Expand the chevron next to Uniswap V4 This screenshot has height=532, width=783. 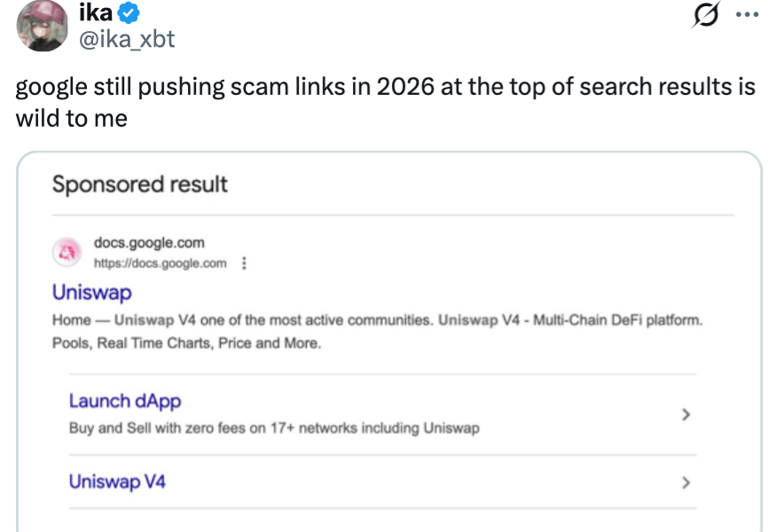[685, 482]
